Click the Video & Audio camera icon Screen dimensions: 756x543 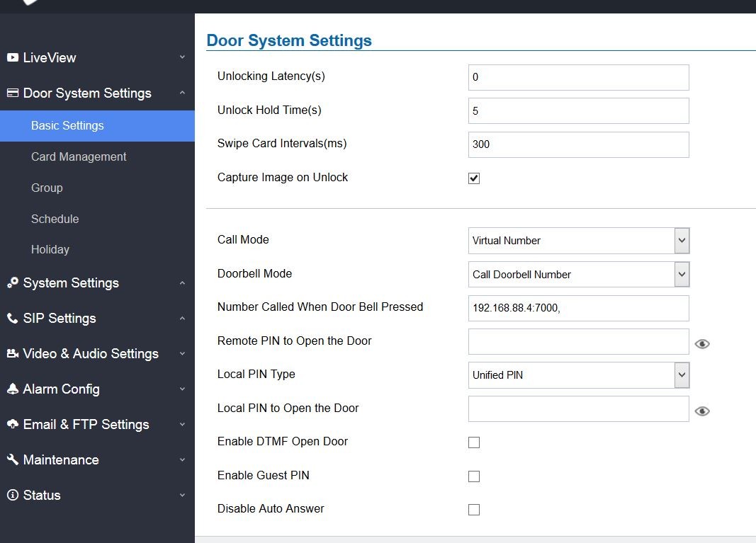pyautogui.click(x=13, y=353)
